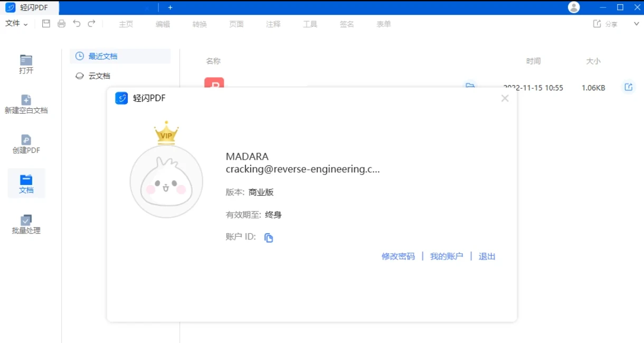Open the user account avatar icon
The height and width of the screenshot is (343, 644).
[574, 7]
